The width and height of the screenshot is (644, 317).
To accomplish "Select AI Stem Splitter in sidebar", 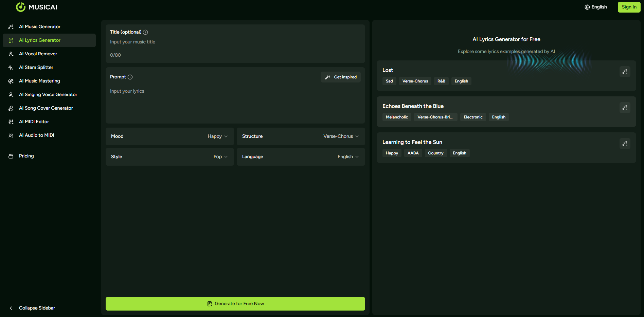I will [36, 68].
